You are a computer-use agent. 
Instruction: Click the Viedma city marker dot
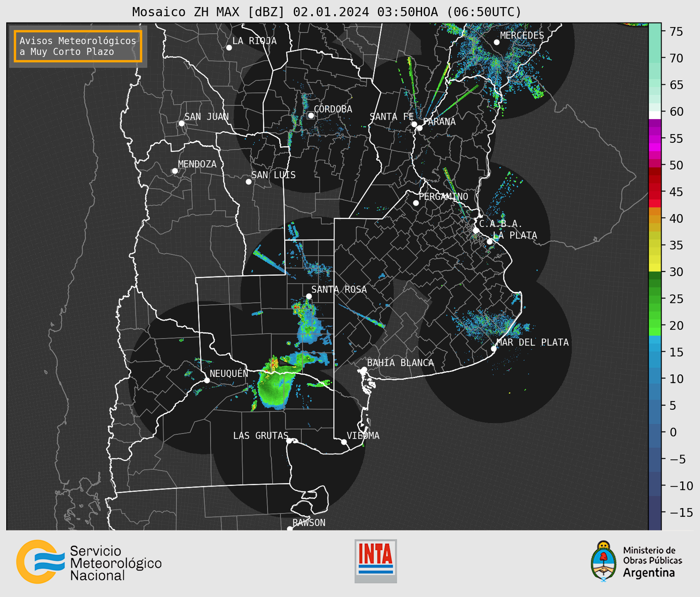[344, 442]
